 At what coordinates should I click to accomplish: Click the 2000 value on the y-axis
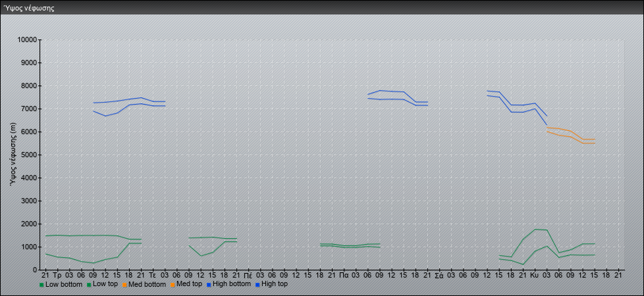click(29, 224)
